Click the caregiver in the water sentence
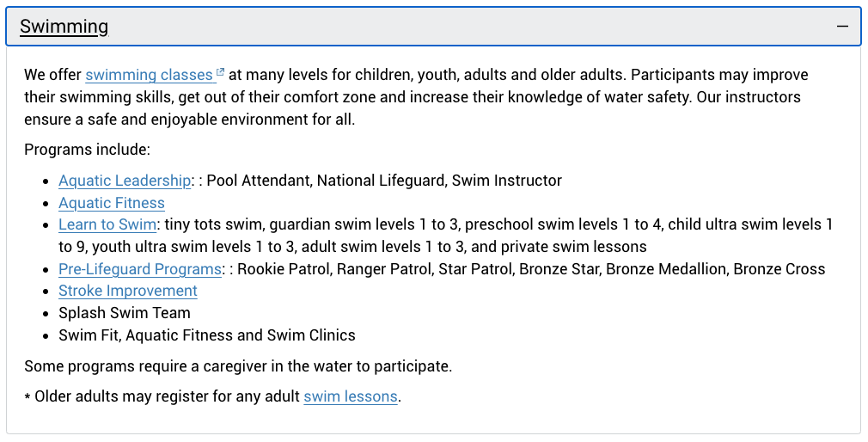 point(238,366)
